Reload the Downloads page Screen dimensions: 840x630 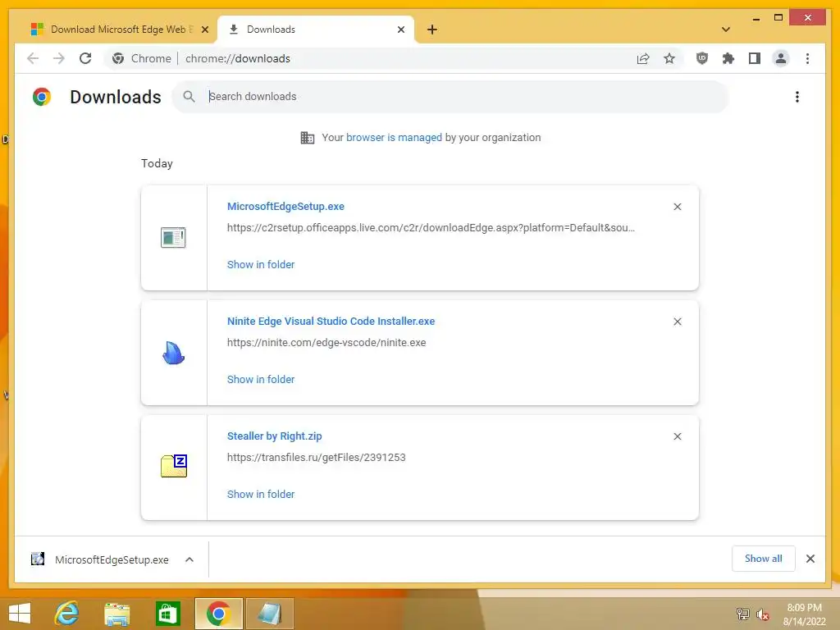click(85, 58)
